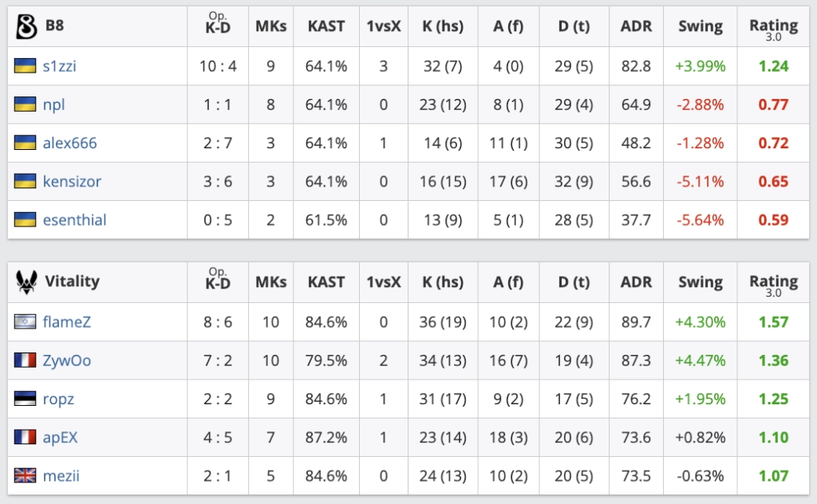Open alex666 player profile link
Image resolution: width=817 pixels, height=504 pixels.
[70, 143]
